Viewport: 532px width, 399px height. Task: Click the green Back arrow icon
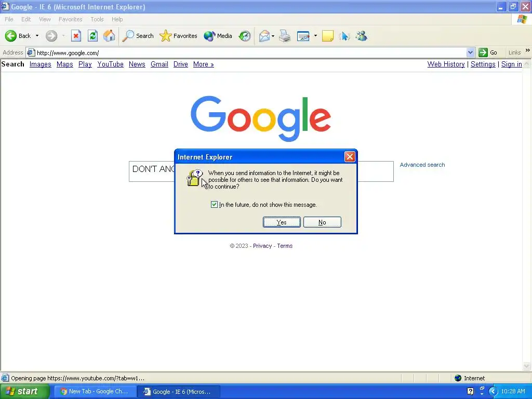(11, 36)
